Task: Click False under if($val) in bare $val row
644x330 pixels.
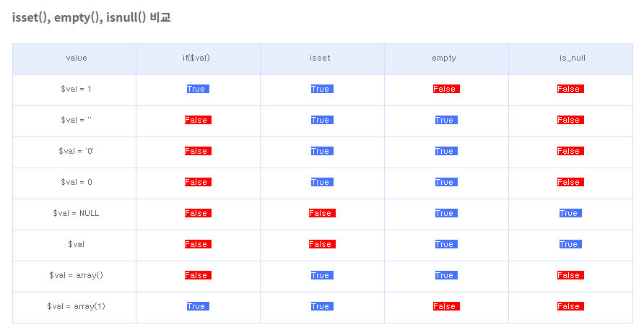Action: pos(198,244)
